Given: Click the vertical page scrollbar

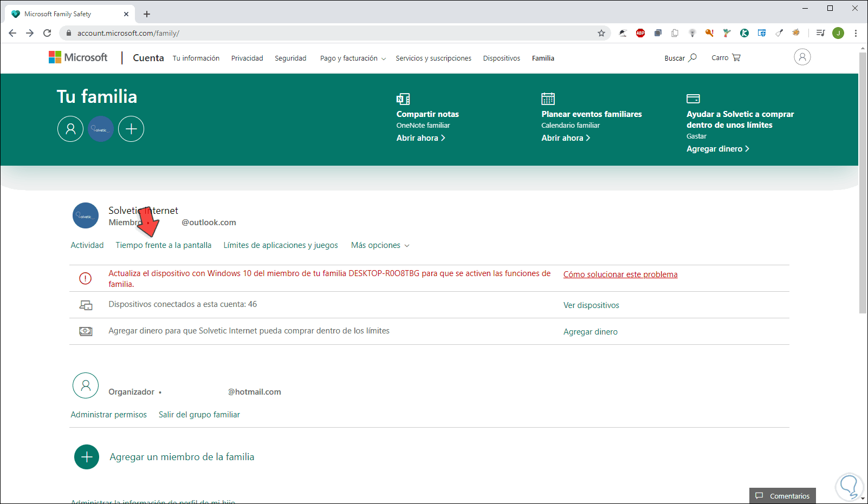Looking at the screenshot, I should pyautogui.click(x=863, y=183).
